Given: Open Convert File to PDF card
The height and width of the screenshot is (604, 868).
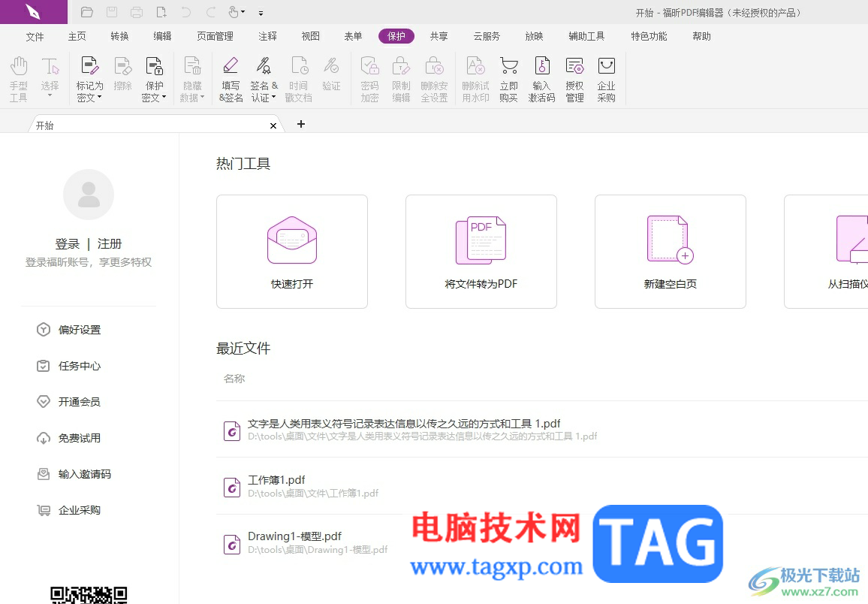Looking at the screenshot, I should click(481, 252).
